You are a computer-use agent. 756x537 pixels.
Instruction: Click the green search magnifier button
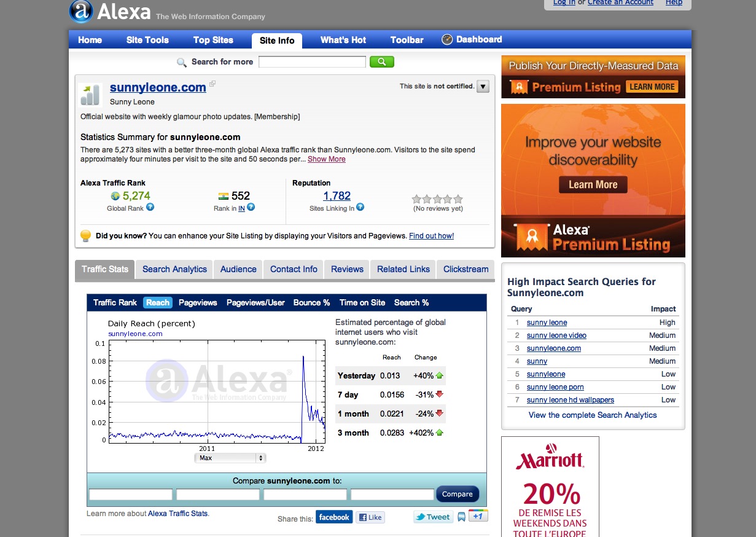point(381,61)
